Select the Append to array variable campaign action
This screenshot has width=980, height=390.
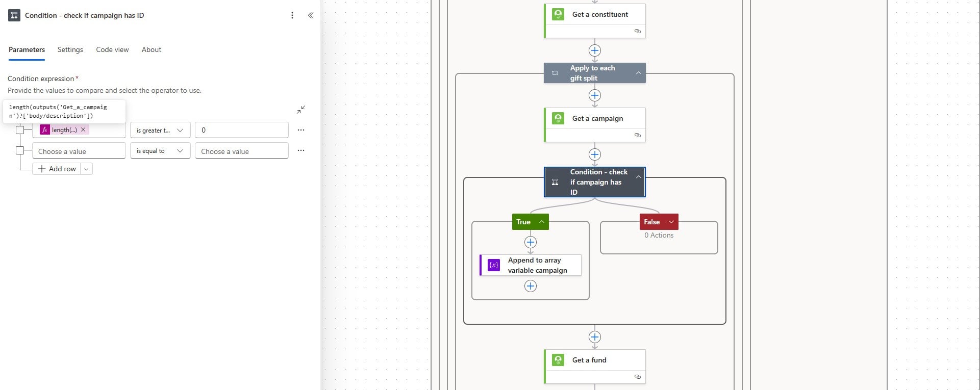[x=531, y=265]
